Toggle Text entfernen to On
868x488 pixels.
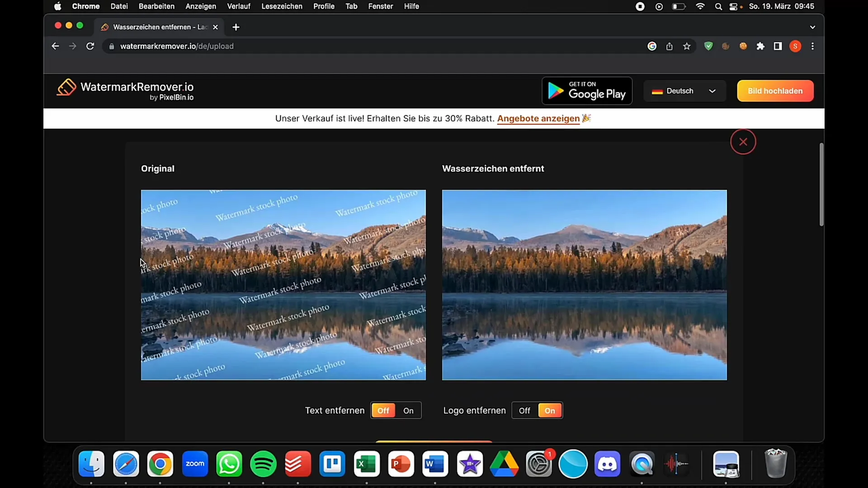tap(408, 411)
